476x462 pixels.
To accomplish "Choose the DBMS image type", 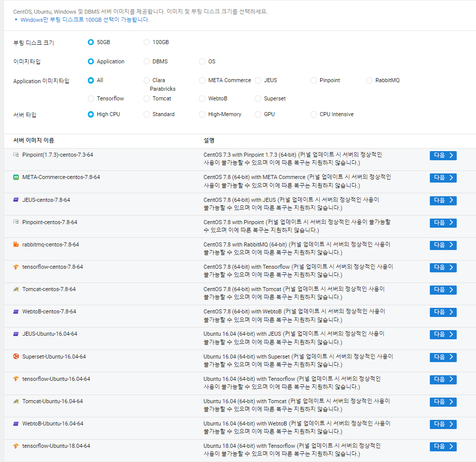I will (x=147, y=61).
